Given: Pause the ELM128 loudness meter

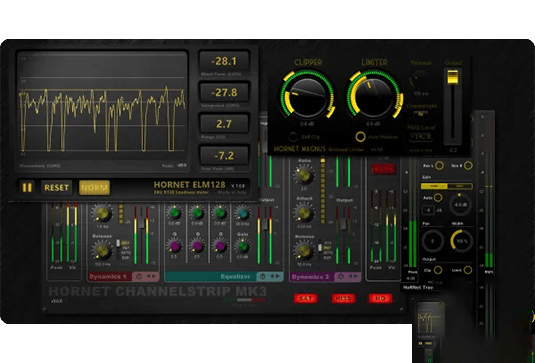Looking at the screenshot, I should 27,187.
